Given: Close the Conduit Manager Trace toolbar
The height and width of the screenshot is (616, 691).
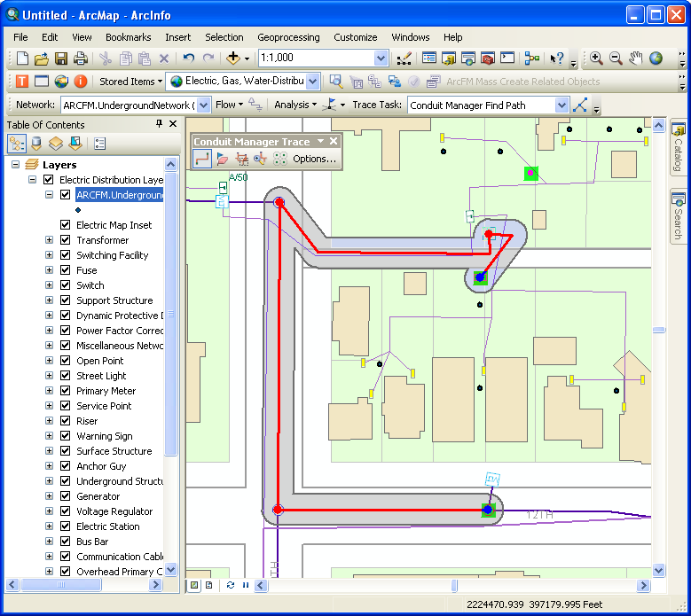Looking at the screenshot, I should click(334, 141).
